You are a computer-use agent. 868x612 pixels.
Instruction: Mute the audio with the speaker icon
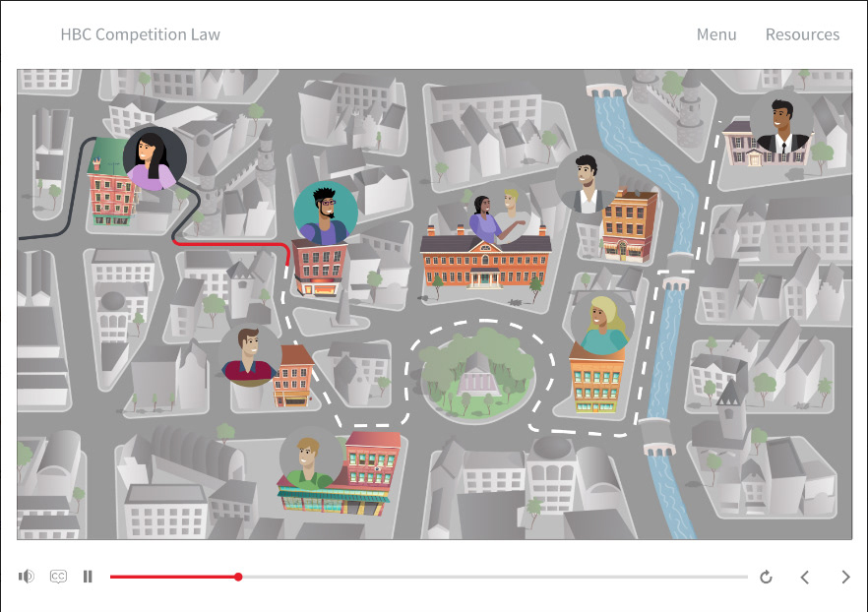pyautogui.click(x=26, y=577)
